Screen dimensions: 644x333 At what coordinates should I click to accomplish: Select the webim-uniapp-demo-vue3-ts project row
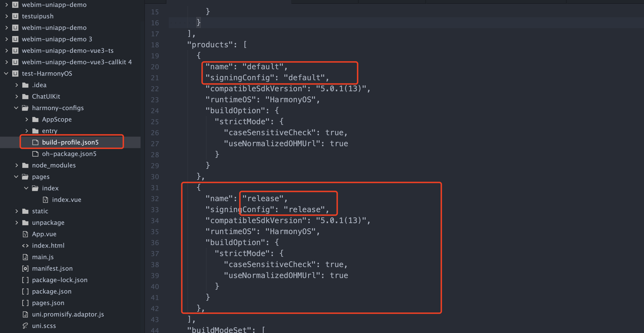click(x=70, y=51)
